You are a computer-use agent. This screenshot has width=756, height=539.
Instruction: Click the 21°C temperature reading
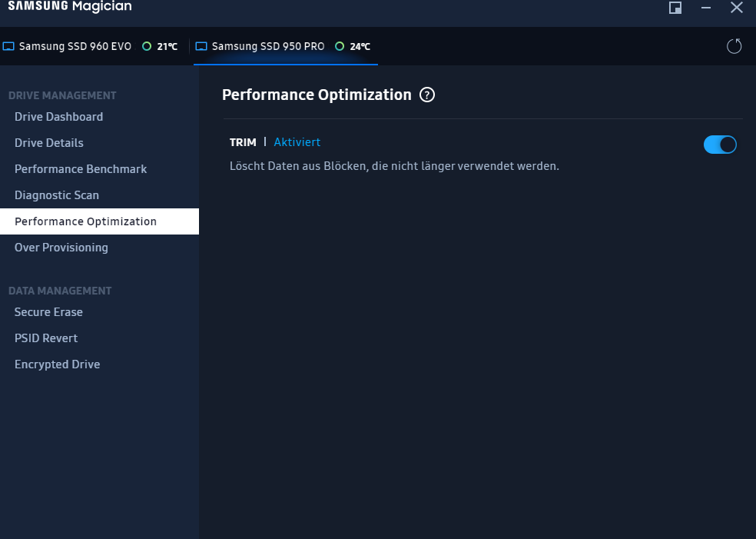tap(167, 47)
